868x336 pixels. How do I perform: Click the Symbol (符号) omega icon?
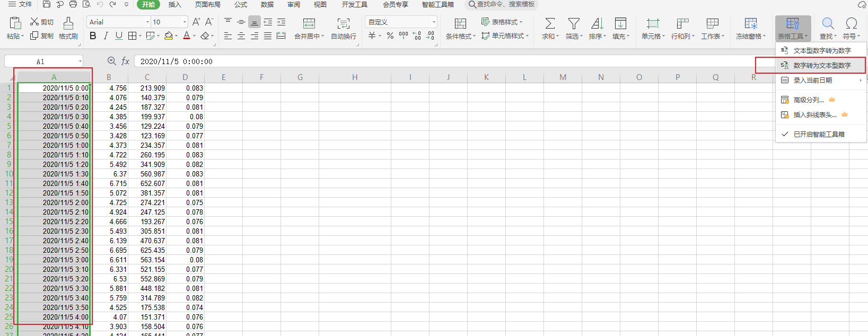click(x=852, y=23)
